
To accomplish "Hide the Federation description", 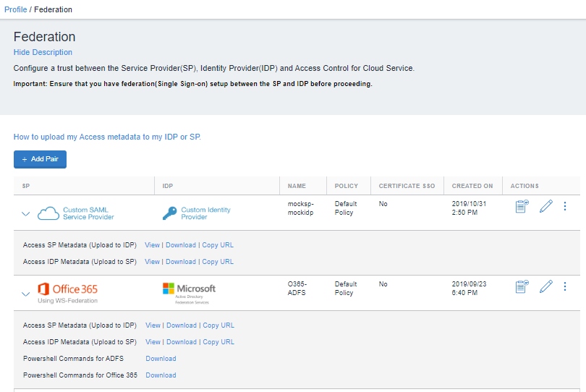I will (43, 52).
